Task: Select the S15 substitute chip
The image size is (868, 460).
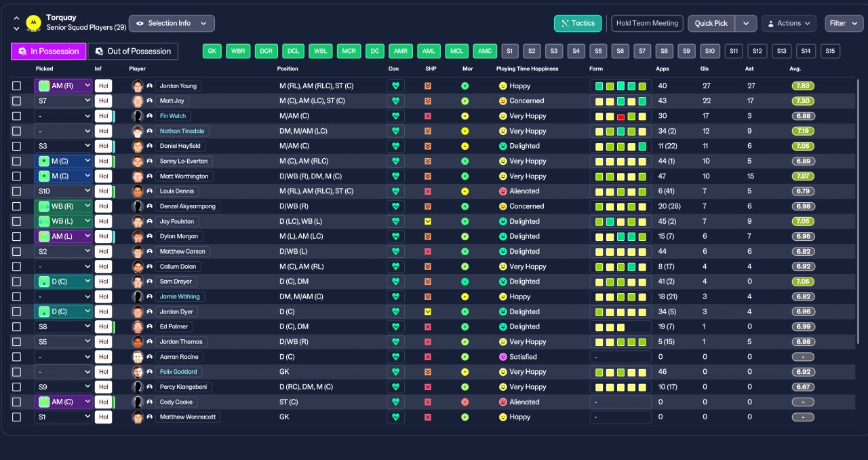Action: [829, 51]
